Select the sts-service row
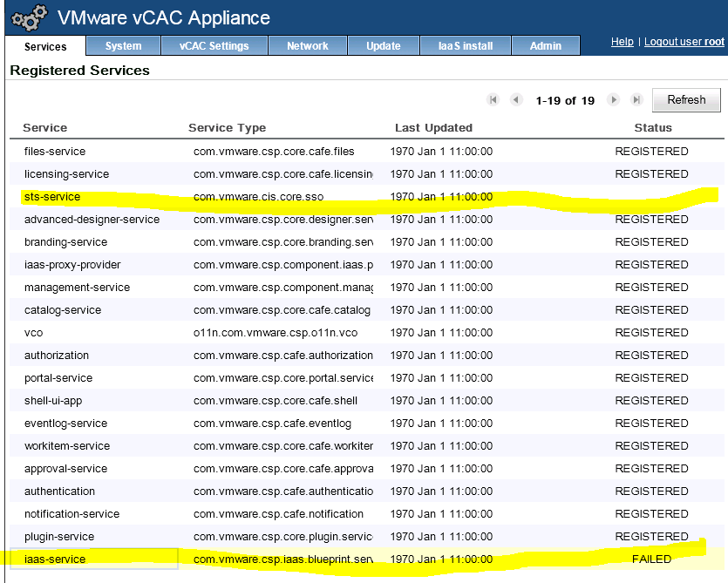 367,197
